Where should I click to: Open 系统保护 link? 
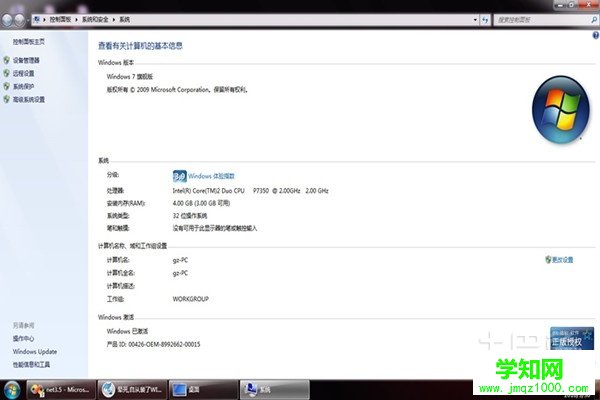(x=23, y=86)
